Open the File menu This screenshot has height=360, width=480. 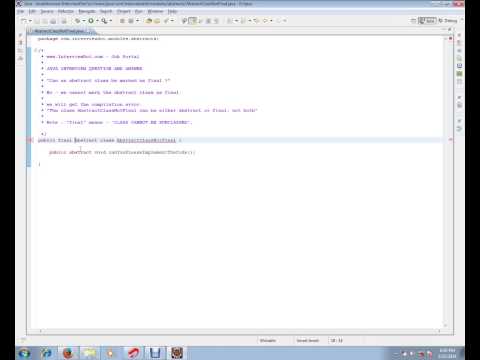click(x=21, y=11)
